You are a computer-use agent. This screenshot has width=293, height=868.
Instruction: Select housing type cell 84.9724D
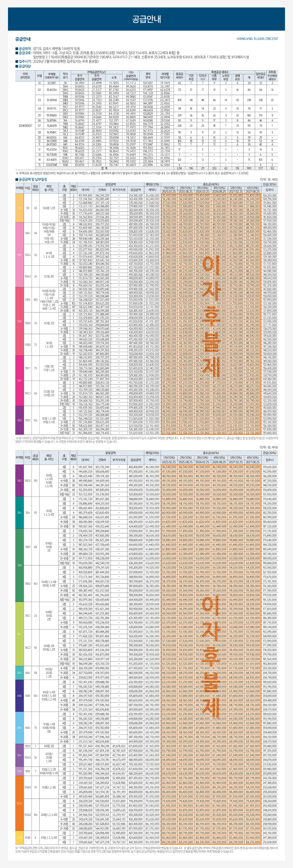(x=51, y=144)
